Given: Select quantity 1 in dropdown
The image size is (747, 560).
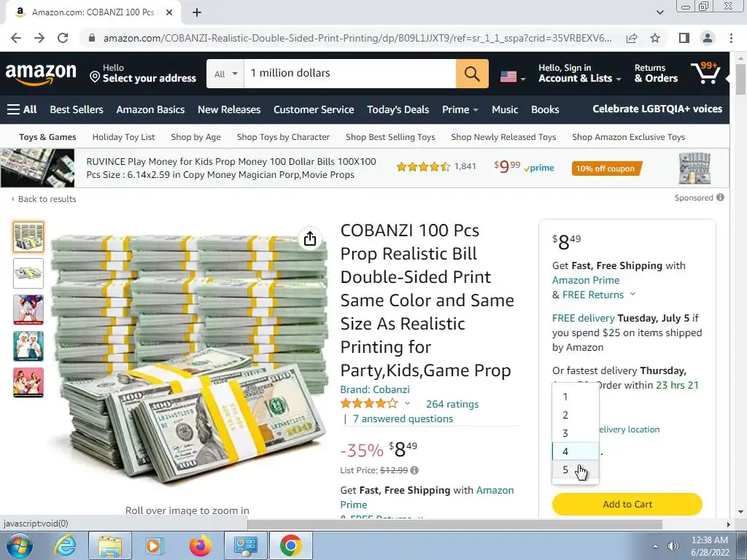Looking at the screenshot, I should click(x=575, y=397).
